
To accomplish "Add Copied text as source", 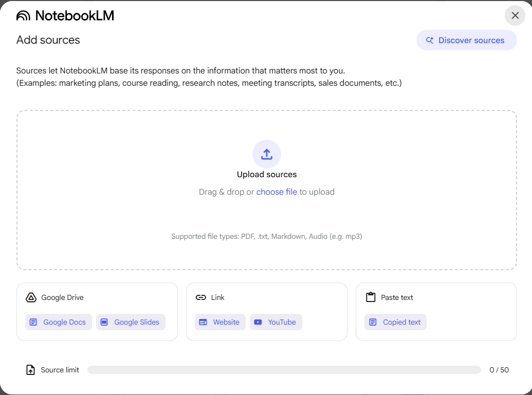I will point(395,322).
